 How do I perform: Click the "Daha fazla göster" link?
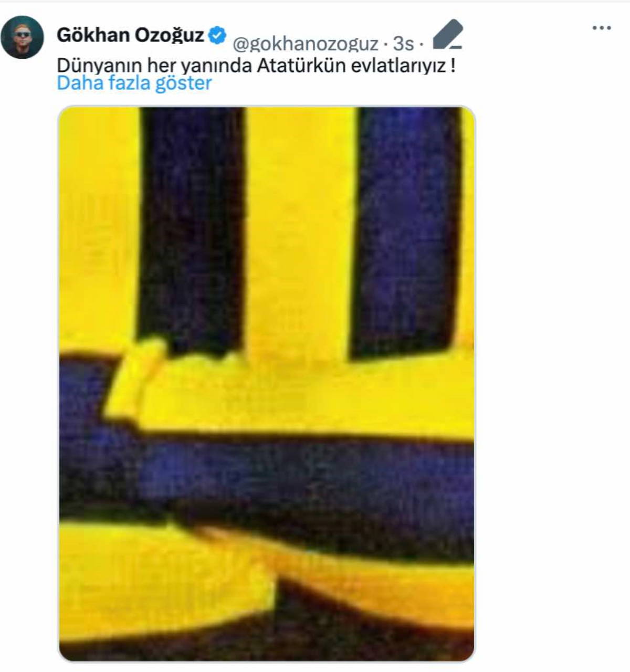(134, 83)
